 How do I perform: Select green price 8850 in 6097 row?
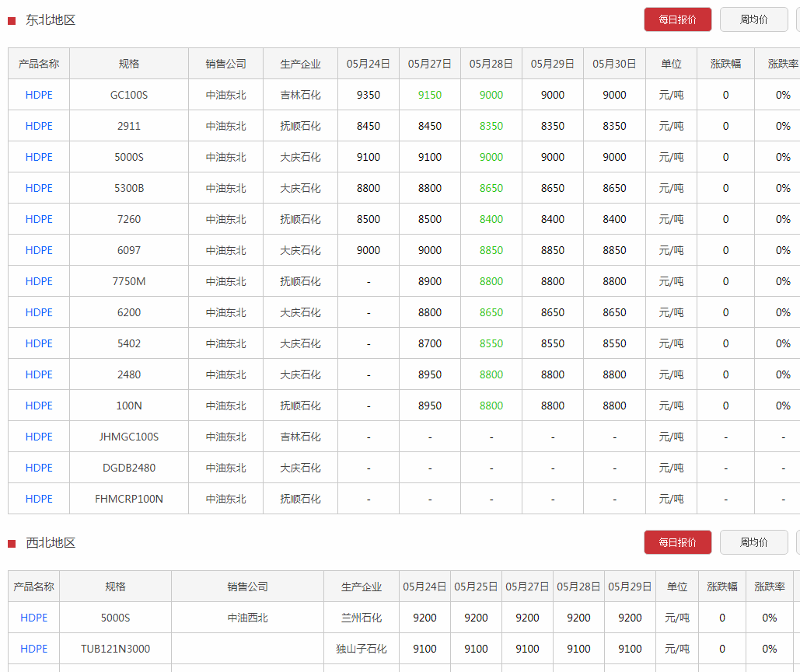491,250
